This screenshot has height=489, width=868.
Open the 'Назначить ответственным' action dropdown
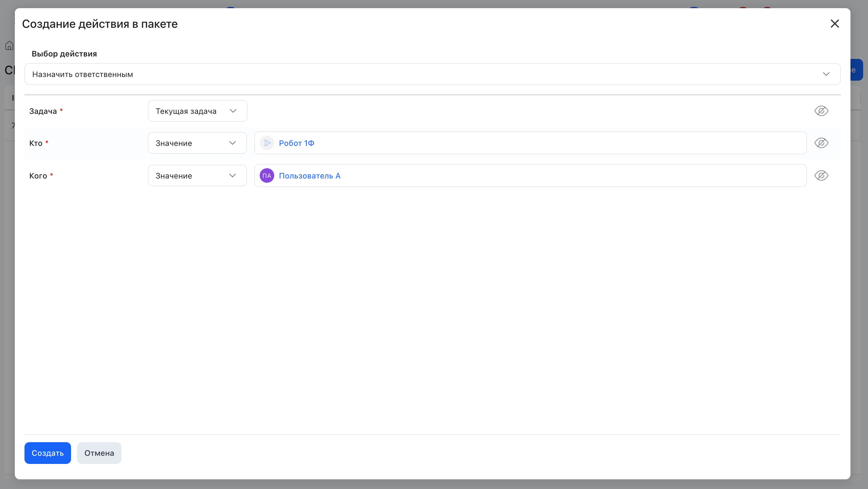[432, 74]
